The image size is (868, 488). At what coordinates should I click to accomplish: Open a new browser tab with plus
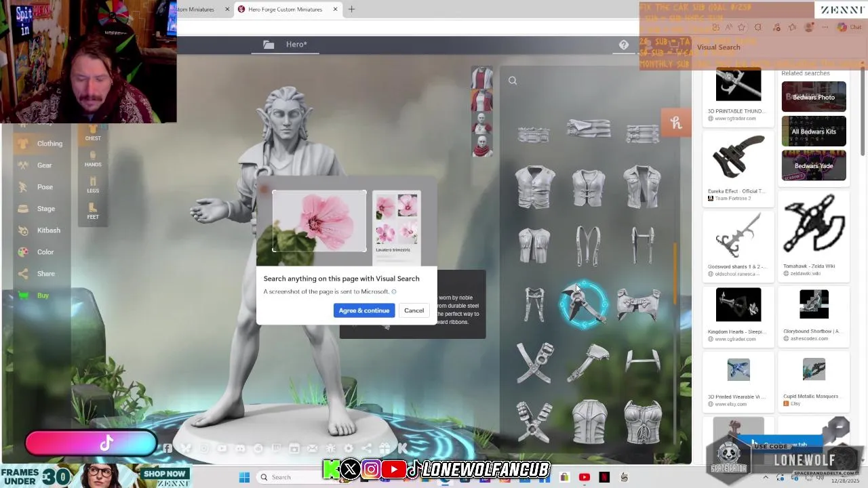(x=351, y=9)
